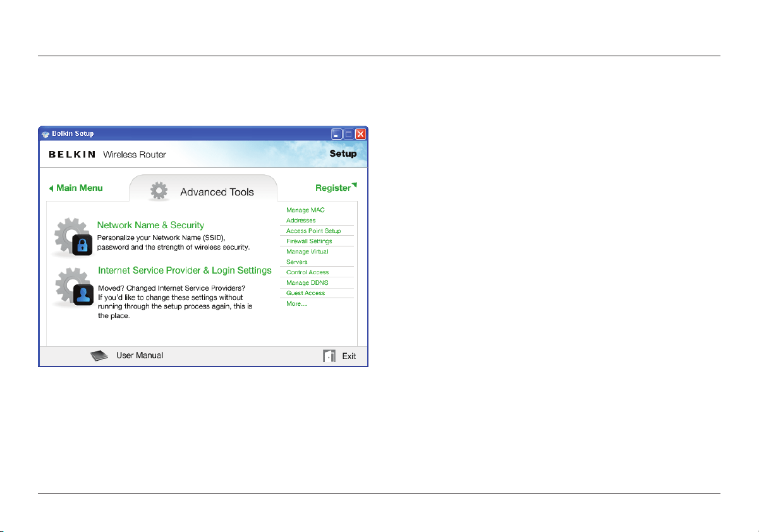Viewport: 759px width, 532px height.
Task: Click the Main Menu back arrow
Action: tap(51, 188)
